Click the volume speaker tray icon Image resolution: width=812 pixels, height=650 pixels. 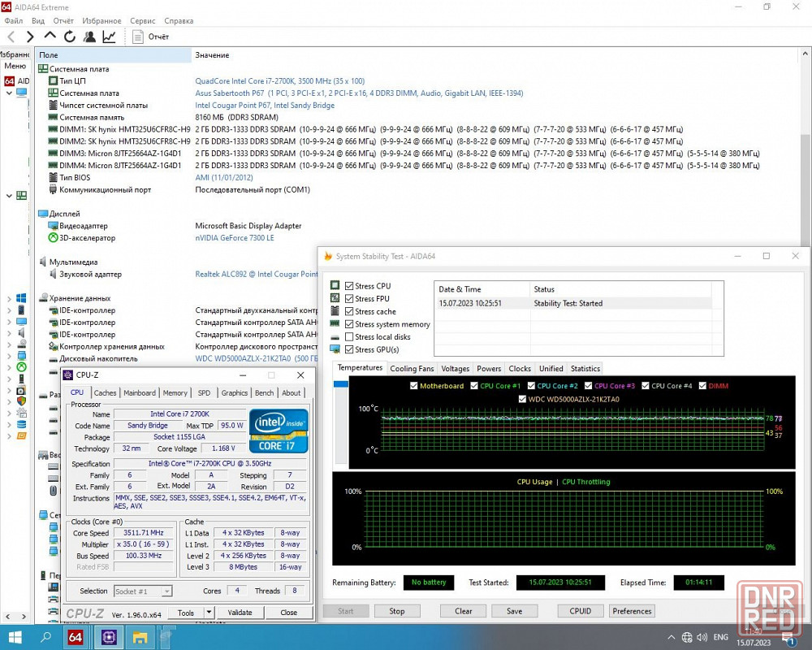[x=702, y=637]
